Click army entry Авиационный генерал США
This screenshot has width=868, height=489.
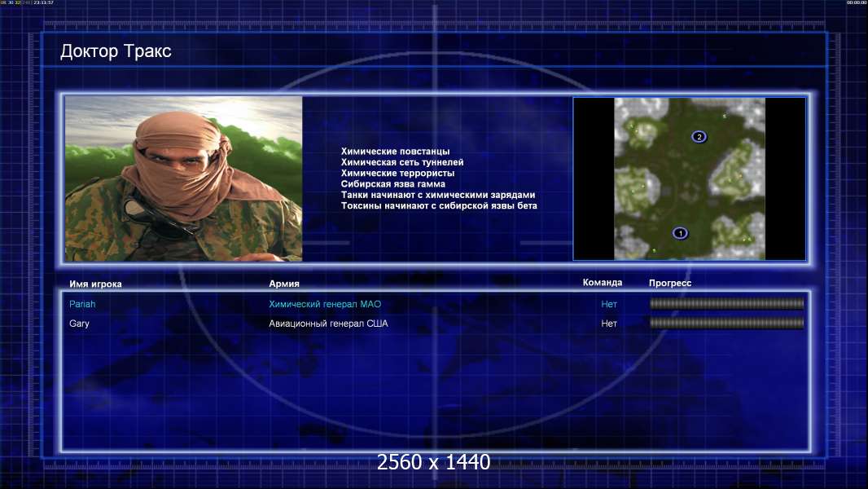pyautogui.click(x=328, y=324)
